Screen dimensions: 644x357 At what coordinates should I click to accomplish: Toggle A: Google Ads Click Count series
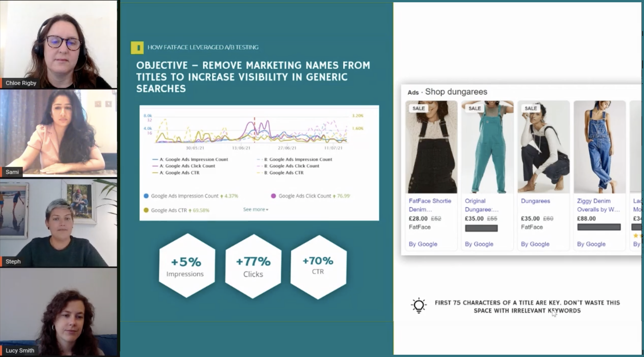pos(187,166)
